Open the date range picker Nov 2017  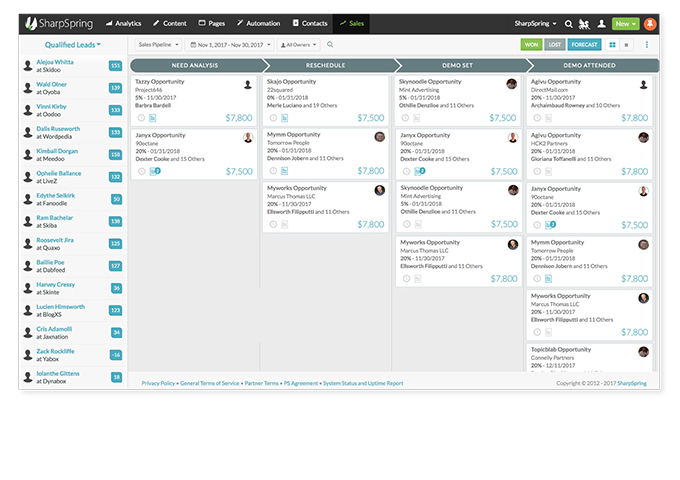234,45
